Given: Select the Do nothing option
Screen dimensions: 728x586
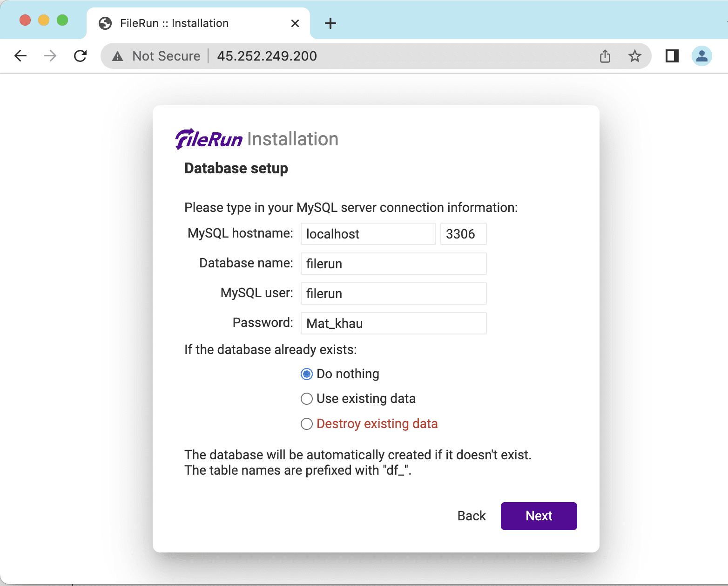Looking at the screenshot, I should coord(307,374).
